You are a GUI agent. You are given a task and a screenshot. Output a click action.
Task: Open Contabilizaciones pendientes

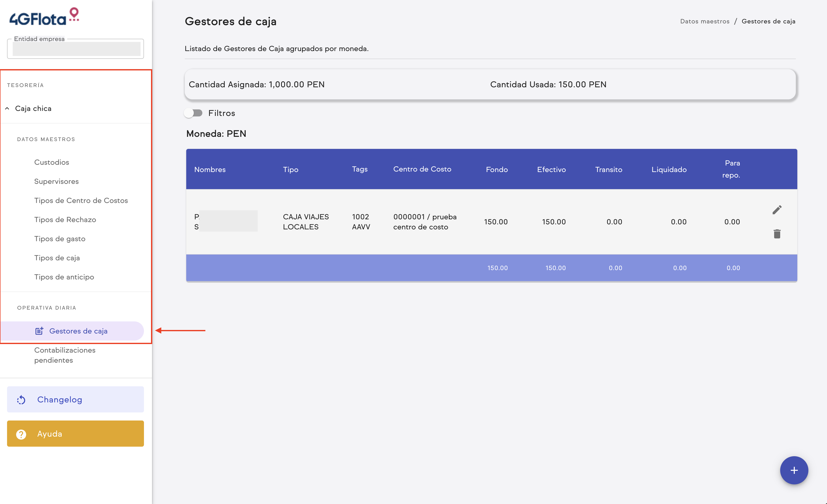64,355
